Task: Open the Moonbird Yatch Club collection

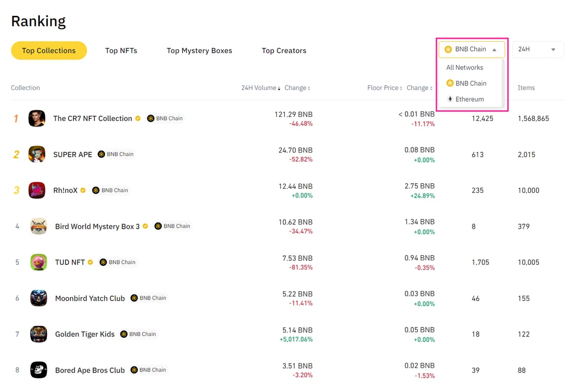Action: (x=90, y=298)
